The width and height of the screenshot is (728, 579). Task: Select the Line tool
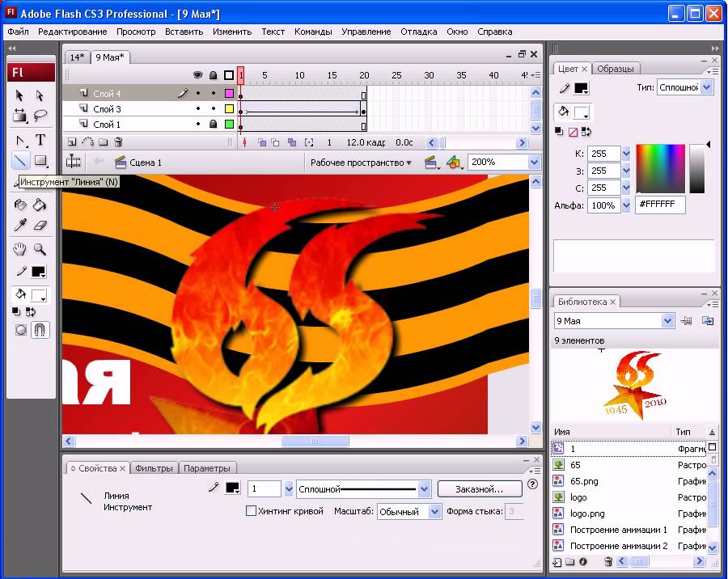[x=20, y=161]
